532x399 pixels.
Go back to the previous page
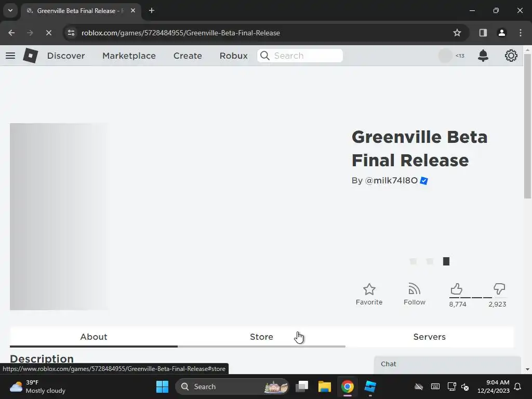coord(11,33)
